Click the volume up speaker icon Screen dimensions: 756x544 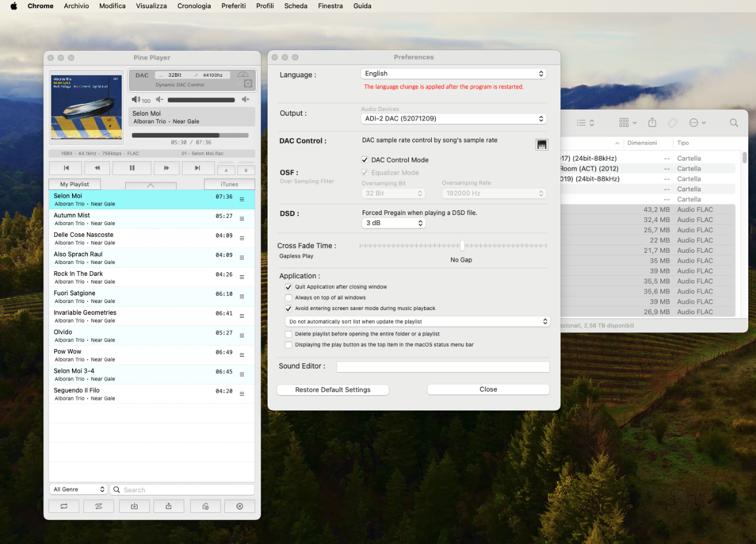pos(246,100)
